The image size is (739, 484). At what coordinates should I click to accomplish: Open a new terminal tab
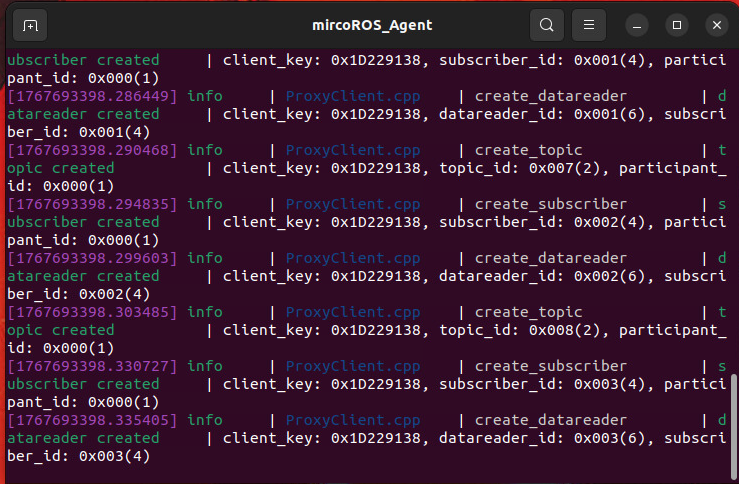[30, 25]
